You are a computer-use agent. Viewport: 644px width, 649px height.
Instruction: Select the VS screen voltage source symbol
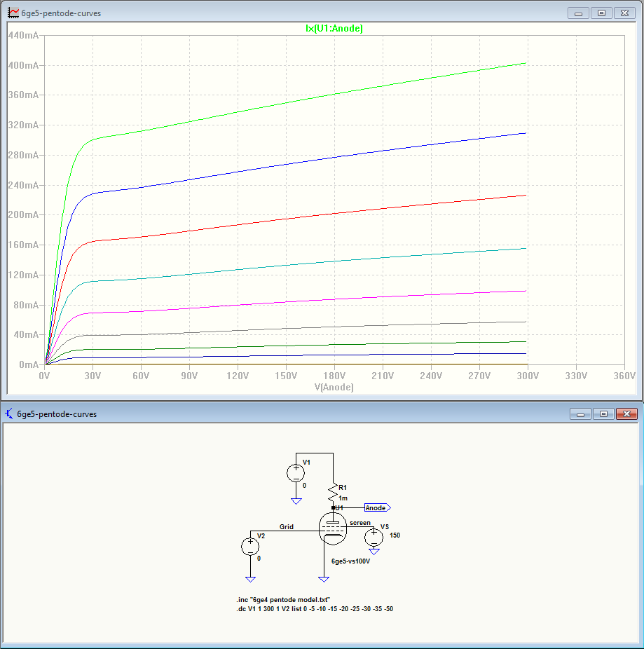click(x=374, y=538)
